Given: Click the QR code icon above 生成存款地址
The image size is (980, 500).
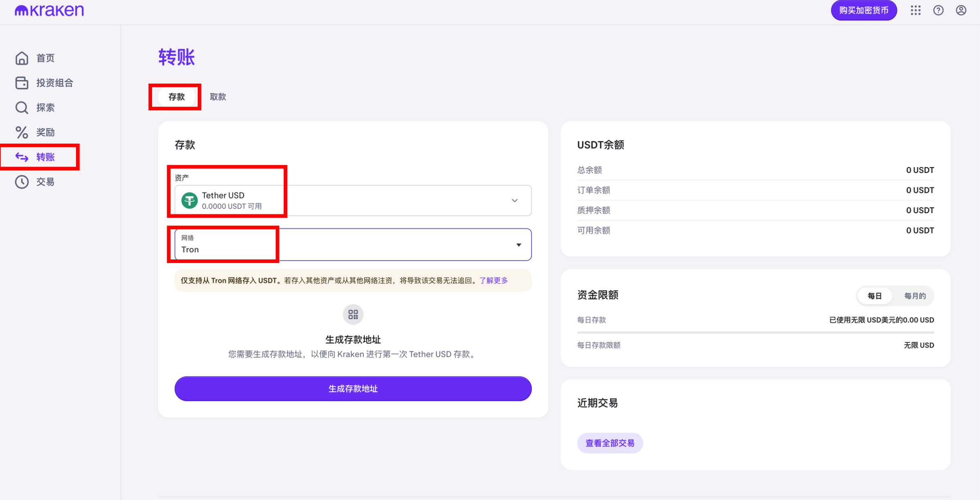Looking at the screenshot, I should click(353, 314).
